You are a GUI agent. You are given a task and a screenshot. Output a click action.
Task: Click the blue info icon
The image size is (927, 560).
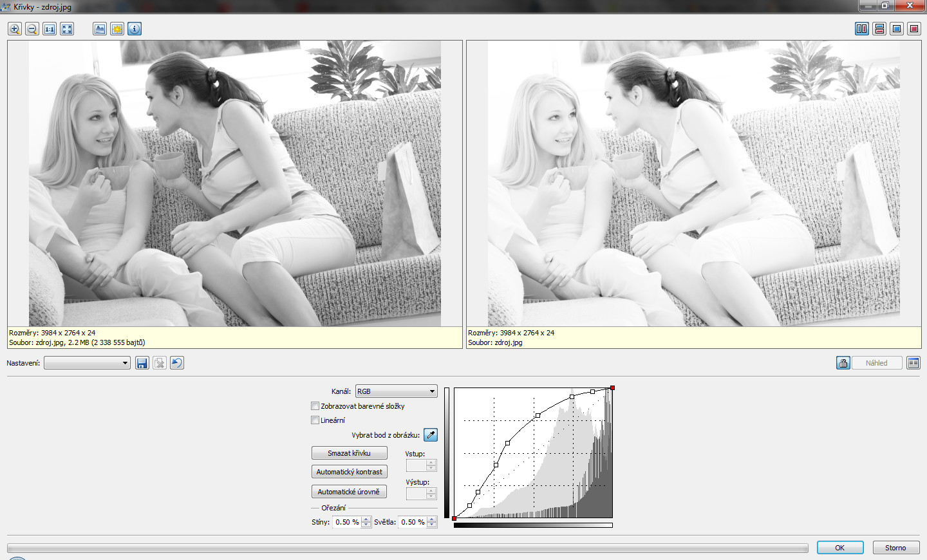[135, 29]
